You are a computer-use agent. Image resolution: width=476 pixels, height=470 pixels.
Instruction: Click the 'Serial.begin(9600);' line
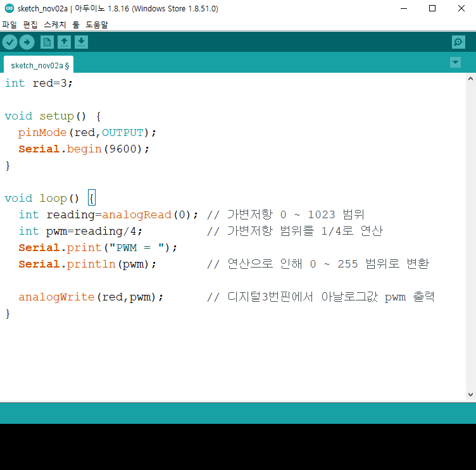click(84, 149)
